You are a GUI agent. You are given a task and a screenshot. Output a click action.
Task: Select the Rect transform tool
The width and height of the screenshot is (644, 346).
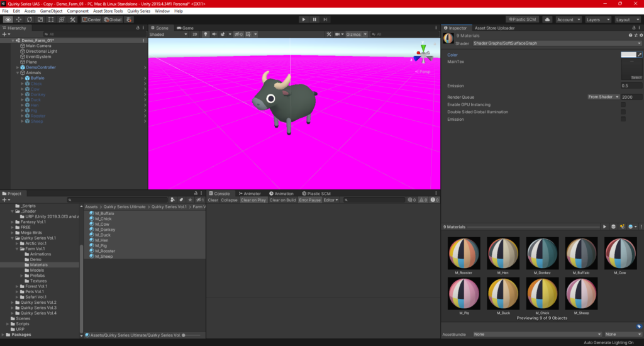pos(50,20)
